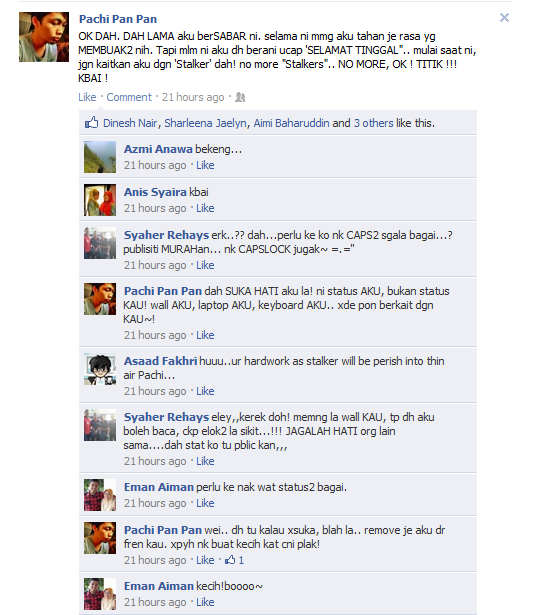
Task: Open Azmi Anawa's avatar thumbnail
Action: [x=100, y=157]
